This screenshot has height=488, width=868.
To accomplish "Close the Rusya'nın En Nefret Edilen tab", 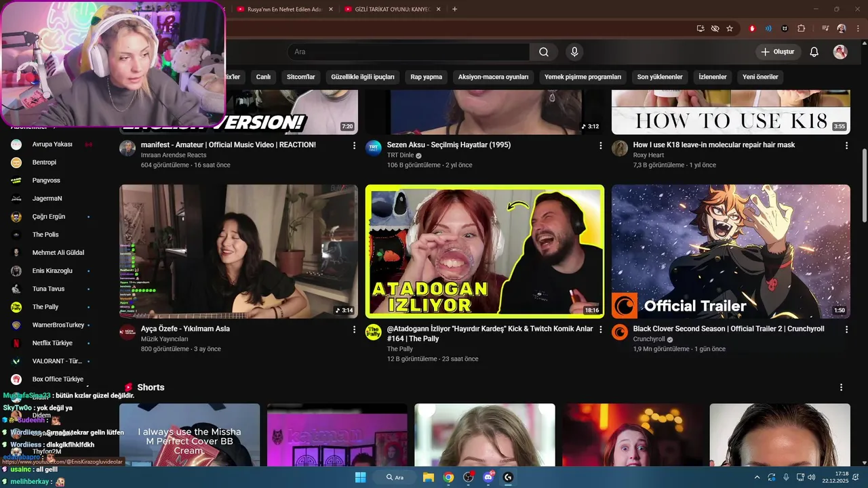I will (331, 9).
